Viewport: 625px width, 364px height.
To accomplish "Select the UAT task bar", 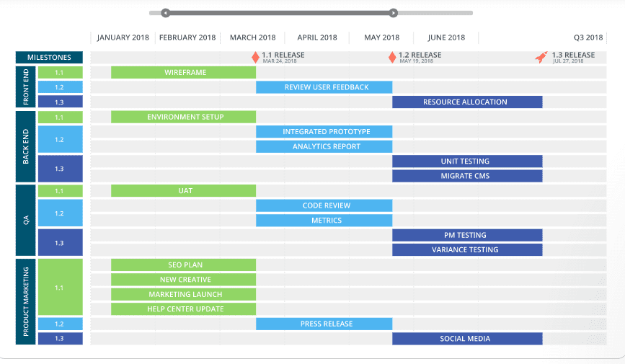I will (183, 190).
